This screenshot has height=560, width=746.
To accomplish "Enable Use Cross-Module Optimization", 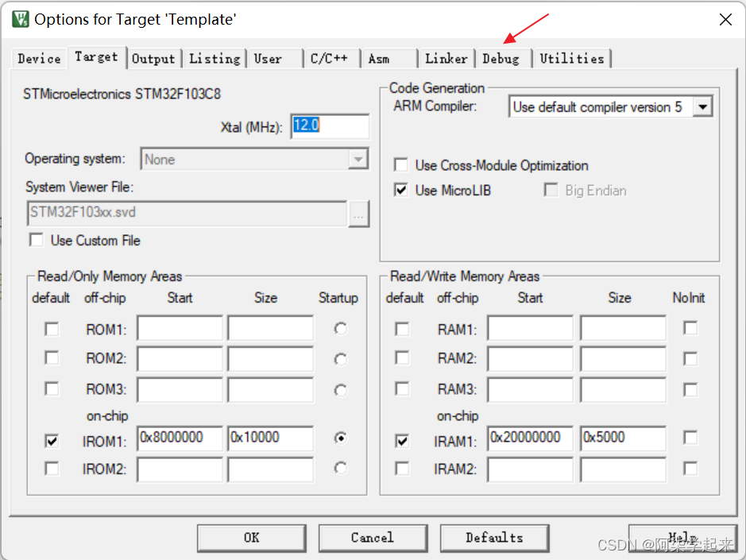I will pos(401,165).
